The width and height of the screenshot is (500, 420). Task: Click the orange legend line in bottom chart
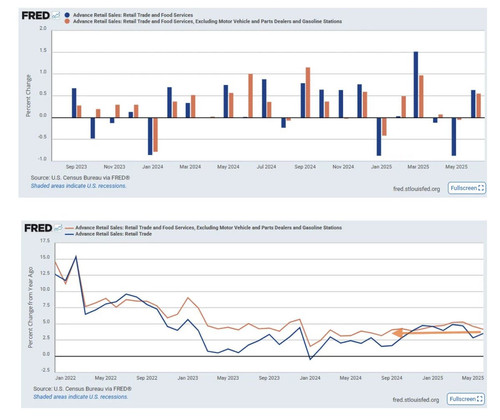pos(69,228)
